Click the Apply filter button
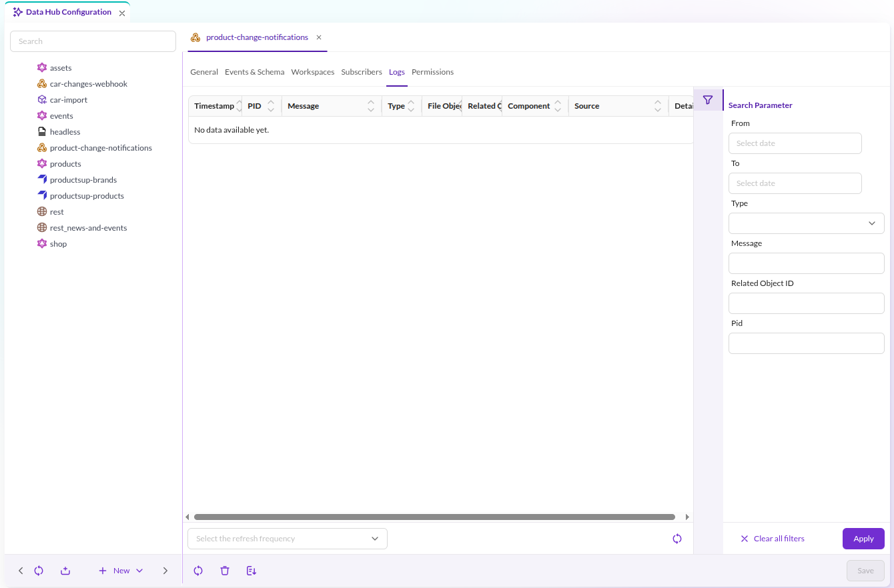 pos(863,539)
